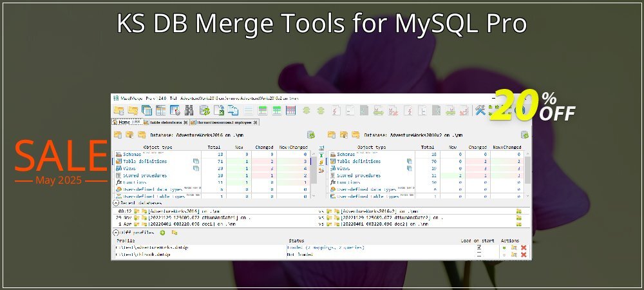Open Table definitions in right database pane

[x=359, y=161]
